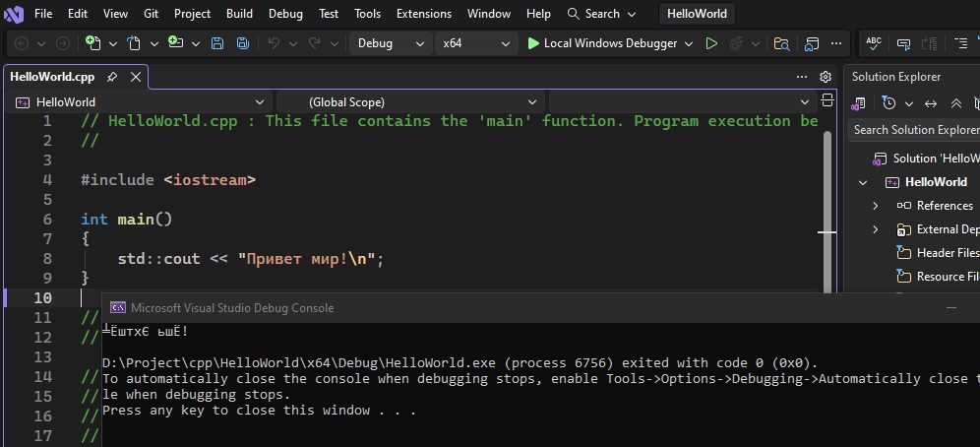Click the Redo arrow icon
Viewport: 980px width, 447px height.
point(315,43)
